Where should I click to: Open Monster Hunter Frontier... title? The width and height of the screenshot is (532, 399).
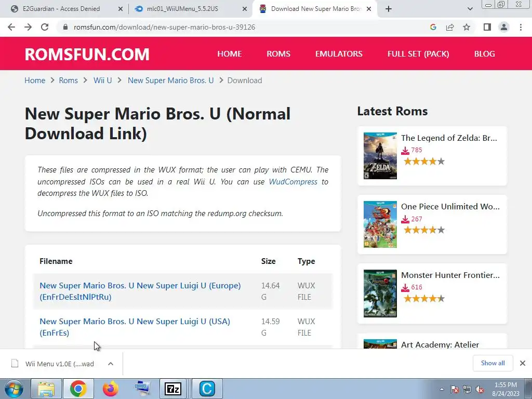[450, 275]
